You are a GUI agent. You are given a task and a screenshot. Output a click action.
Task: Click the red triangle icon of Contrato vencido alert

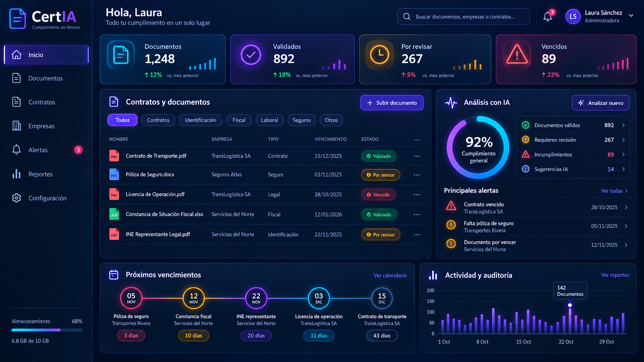coord(451,206)
